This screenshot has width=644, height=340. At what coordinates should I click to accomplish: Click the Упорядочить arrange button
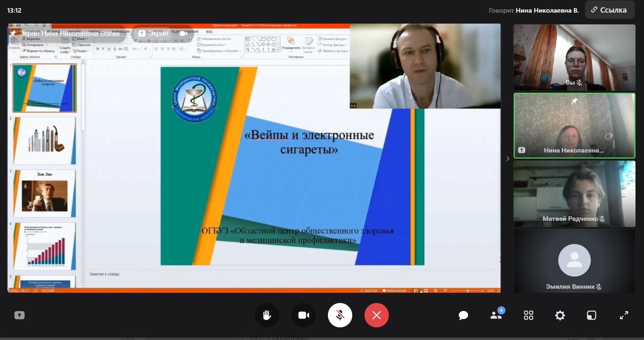coord(291,45)
